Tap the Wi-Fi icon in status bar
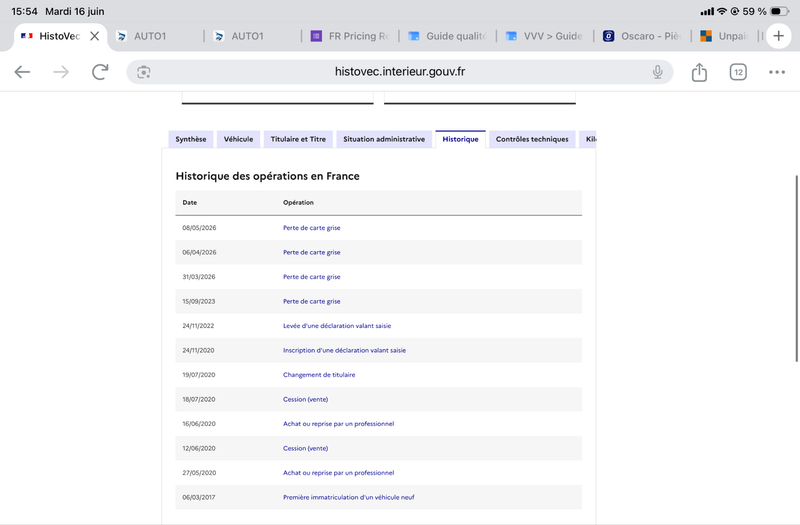Viewport: 800px width, 525px height. click(722, 11)
